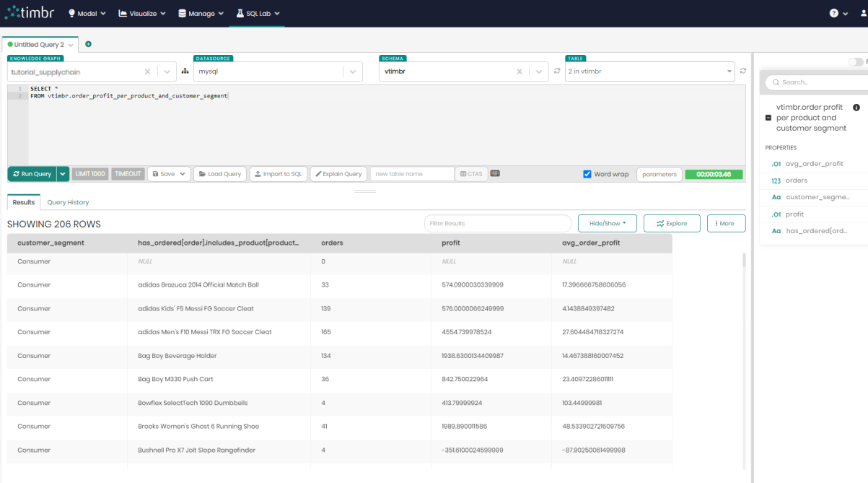This screenshot has height=483, width=868.
Task: Show info for vtimbr.order profit table
Action: pos(856,108)
